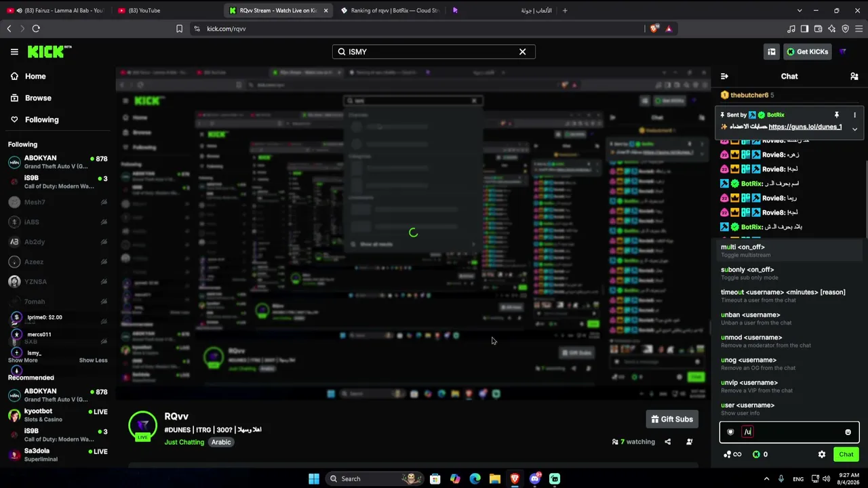The width and height of the screenshot is (868, 488).
Task: Open the tab search dropdown arrow
Action: (x=800, y=10)
